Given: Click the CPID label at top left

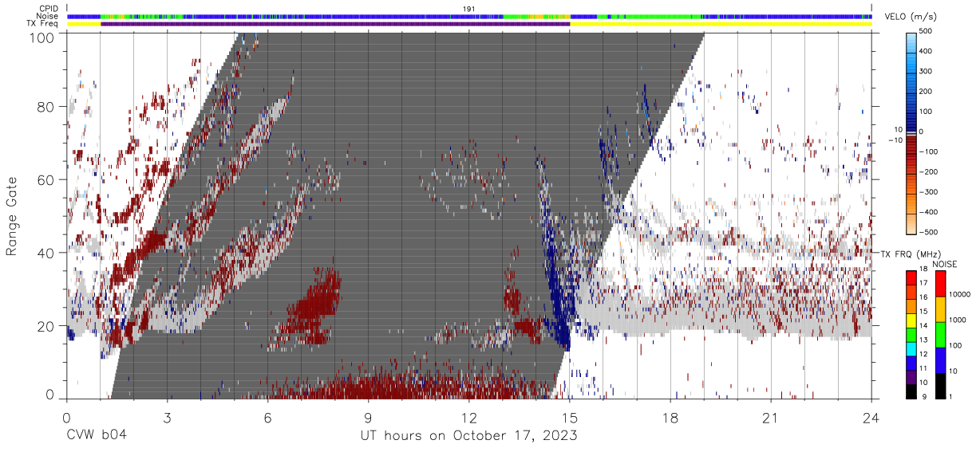Looking at the screenshot, I should [x=49, y=8].
